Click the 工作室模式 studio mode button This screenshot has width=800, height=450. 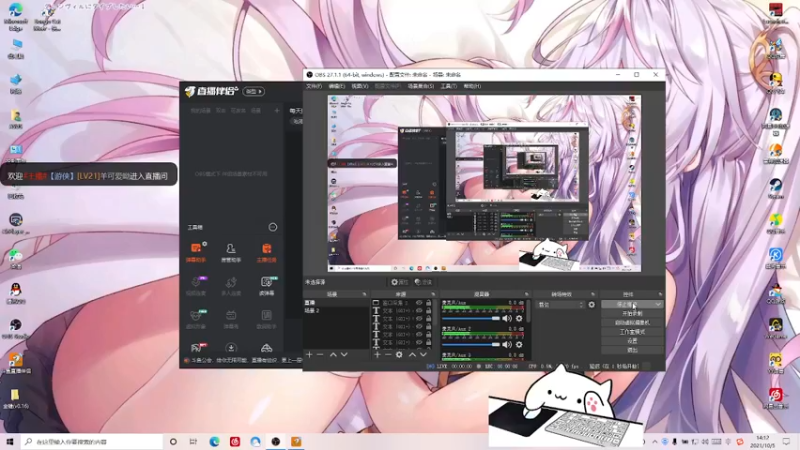632,332
